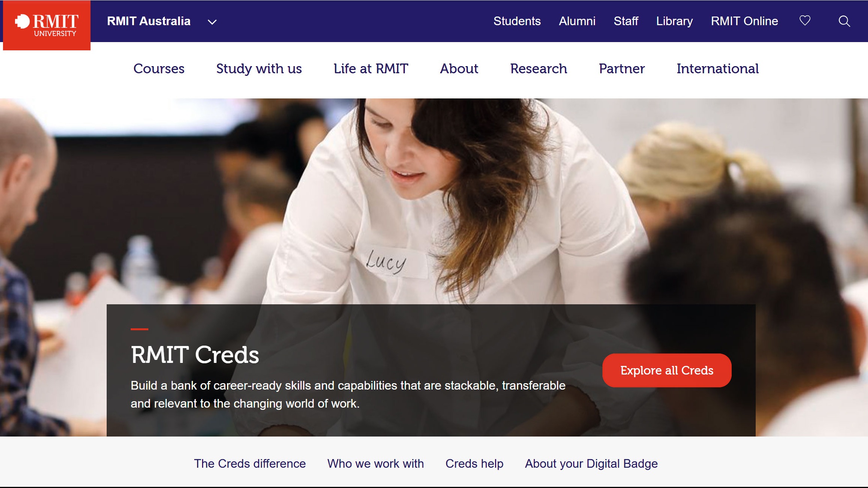The height and width of the screenshot is (488, 868).
Task: Jump to The Creds difference section
Action: (250, 464)
